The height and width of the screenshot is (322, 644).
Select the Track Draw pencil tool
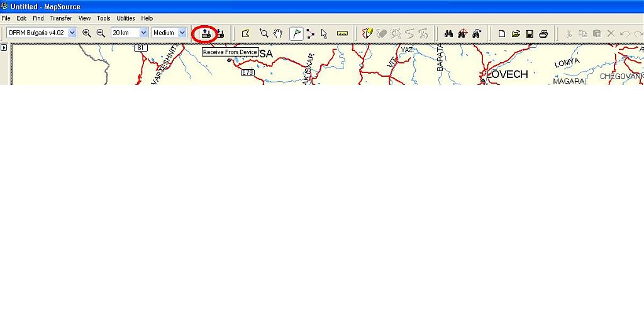click(367, 34)
